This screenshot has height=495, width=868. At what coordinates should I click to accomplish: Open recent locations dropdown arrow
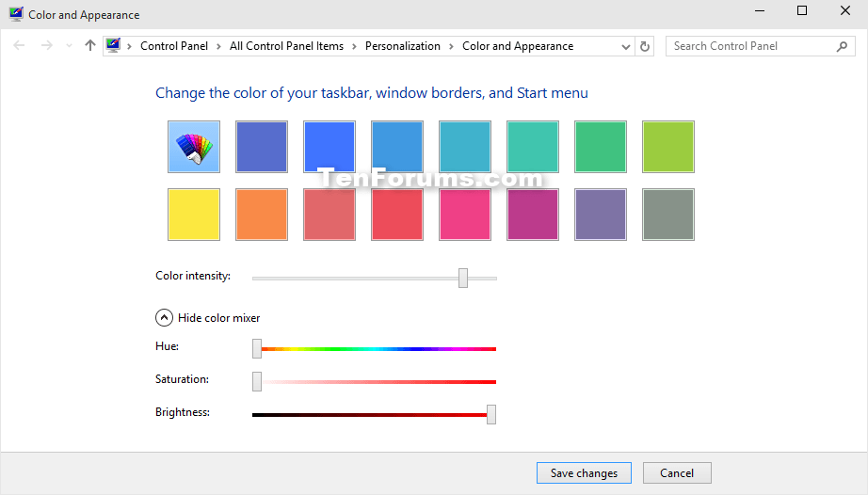tap(69, 46)
